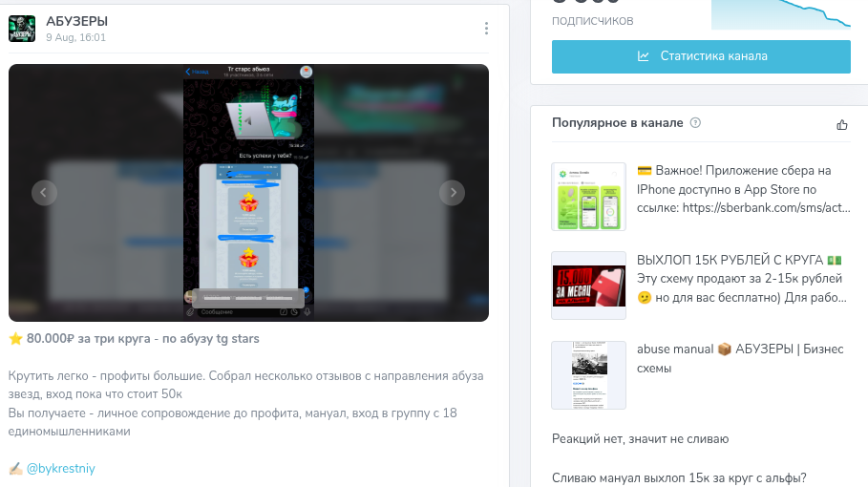Open the Sber app popular post thumbnail
The width and height of the screenshot is (868, 487).
pyautogui.click(x=588, y=197)
